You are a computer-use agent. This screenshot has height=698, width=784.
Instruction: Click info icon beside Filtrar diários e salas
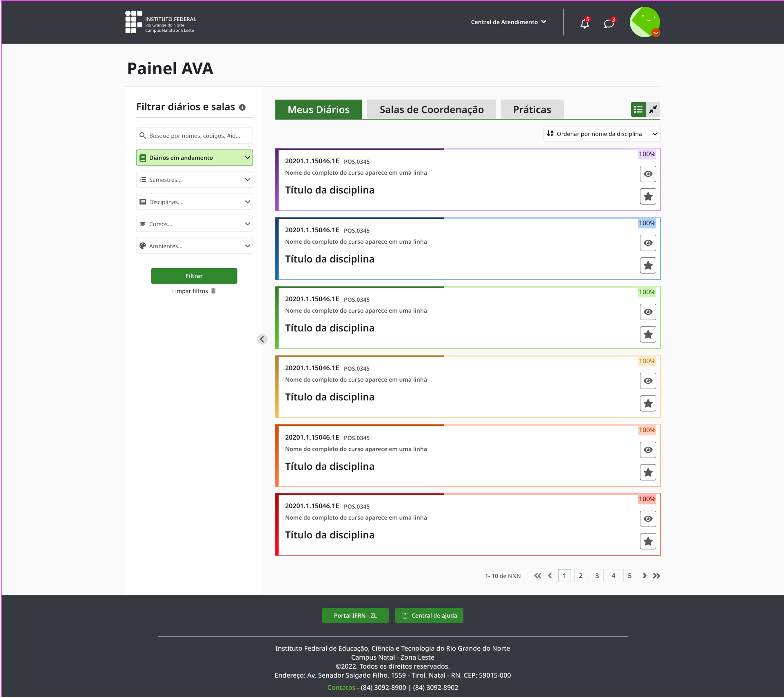pyautogui.click(x=242, y=107)
